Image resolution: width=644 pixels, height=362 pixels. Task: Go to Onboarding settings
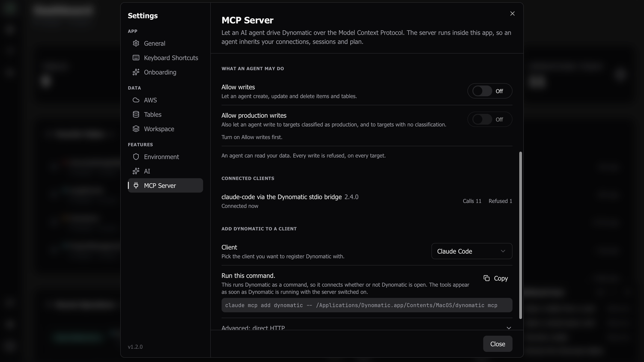pyautogui.click(x=165, y=72)
